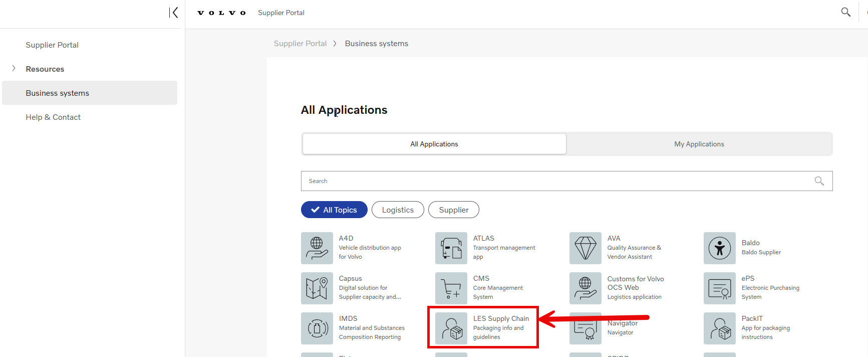The image size is (868, 357).
Task: Select Business systems in the sidebar
Action: (x=90, y=93)
